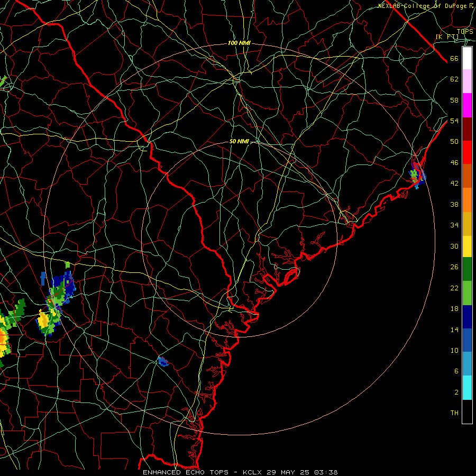476x476 pixels.
Task: Pick the orange 38 kft legend band
Action: [x=467, y=200]
